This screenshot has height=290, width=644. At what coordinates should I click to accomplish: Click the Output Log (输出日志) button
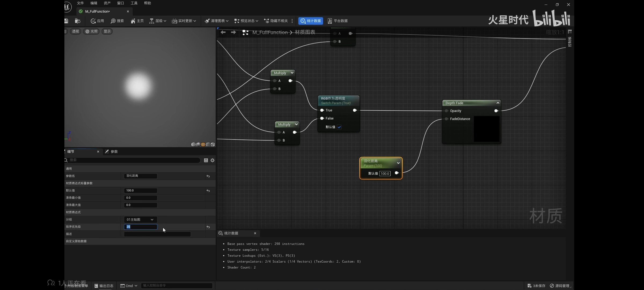coord(104,286)
